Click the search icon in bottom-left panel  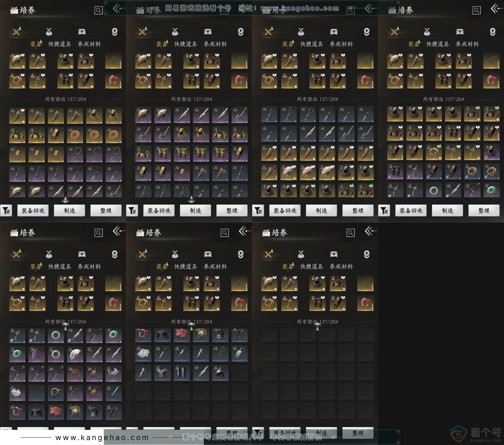point(99,233)
